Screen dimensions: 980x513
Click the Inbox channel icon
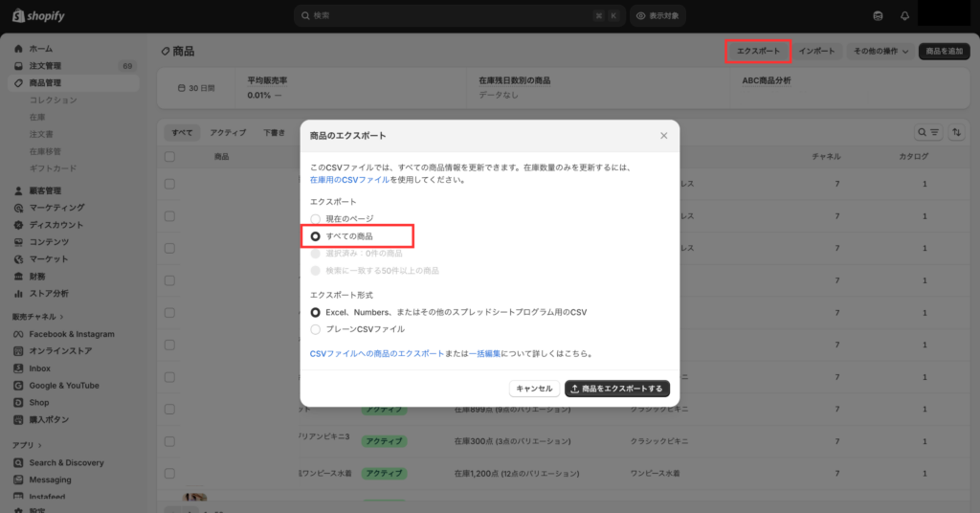18,368
